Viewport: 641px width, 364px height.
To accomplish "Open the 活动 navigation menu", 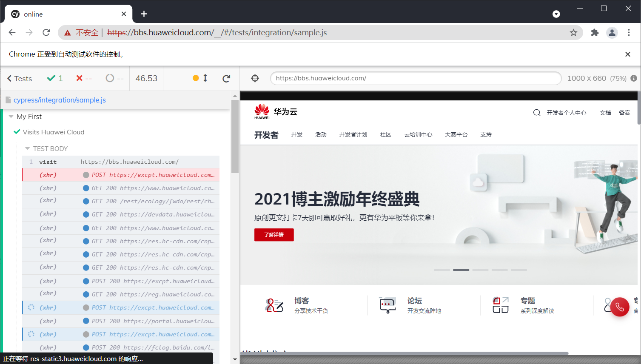I will [x=321, y=134].
